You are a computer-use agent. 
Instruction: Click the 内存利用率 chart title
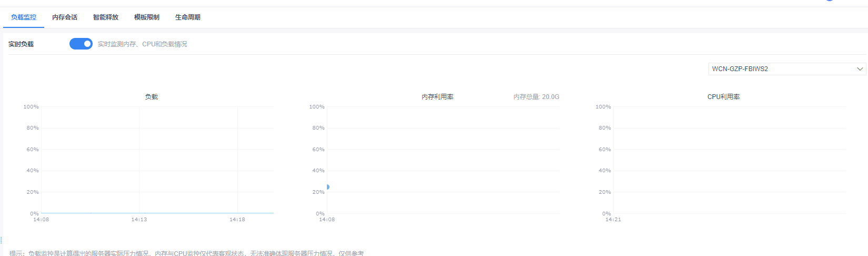tap(437, 97)
